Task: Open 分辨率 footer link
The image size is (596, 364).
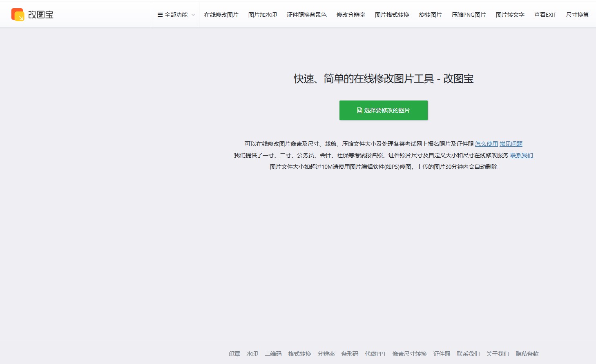Action: (326, 354)
